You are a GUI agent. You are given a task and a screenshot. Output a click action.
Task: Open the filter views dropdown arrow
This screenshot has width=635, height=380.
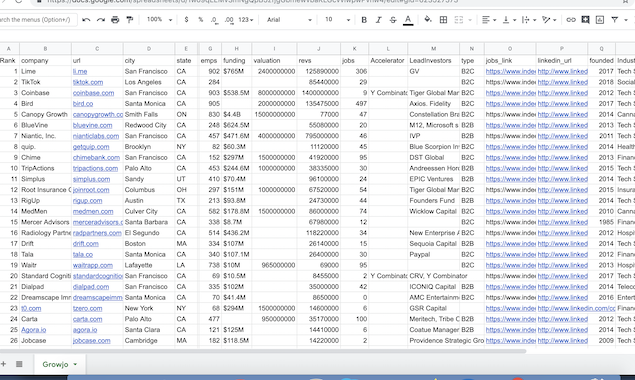pyautogui.click(x=626, y=20)
